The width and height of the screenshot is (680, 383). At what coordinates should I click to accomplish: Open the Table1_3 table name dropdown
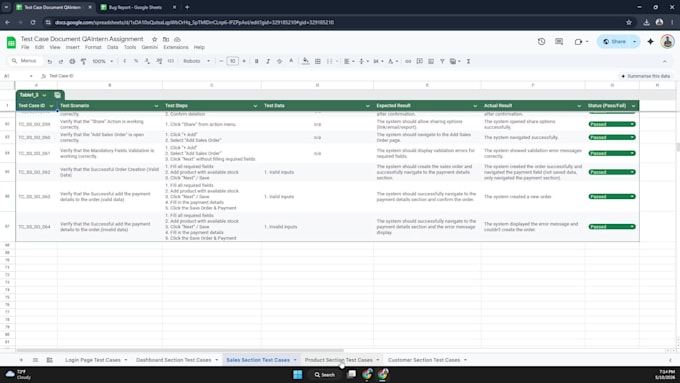point(44,95)
